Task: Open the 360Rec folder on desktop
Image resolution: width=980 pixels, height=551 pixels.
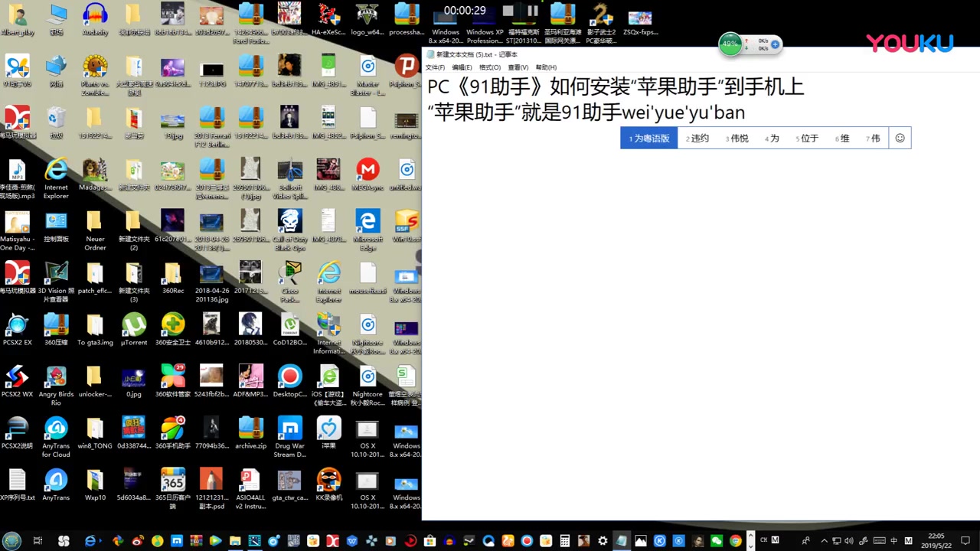Action: pos(173,278)
